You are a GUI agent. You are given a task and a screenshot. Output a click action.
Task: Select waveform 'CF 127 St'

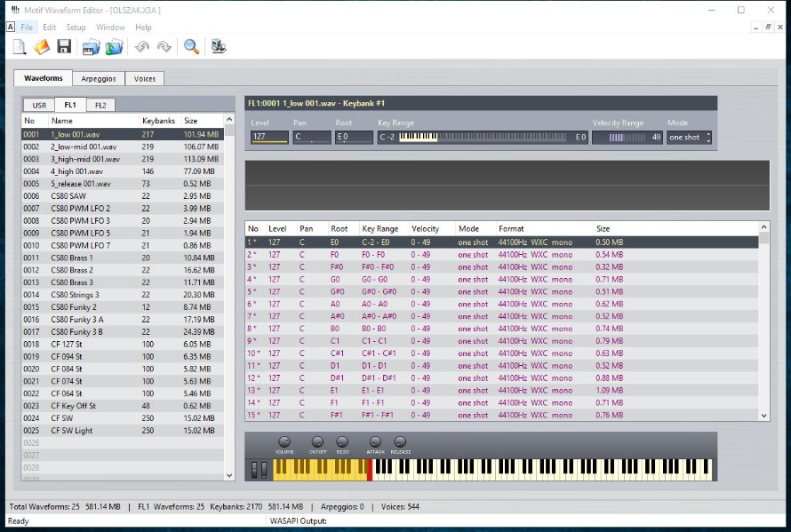[x=123, y=344]
